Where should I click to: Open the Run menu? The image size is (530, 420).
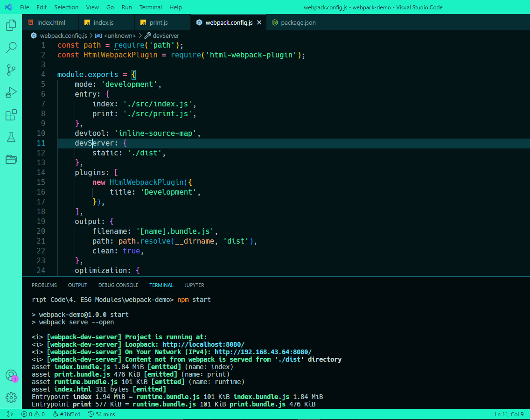coord(127,7)
